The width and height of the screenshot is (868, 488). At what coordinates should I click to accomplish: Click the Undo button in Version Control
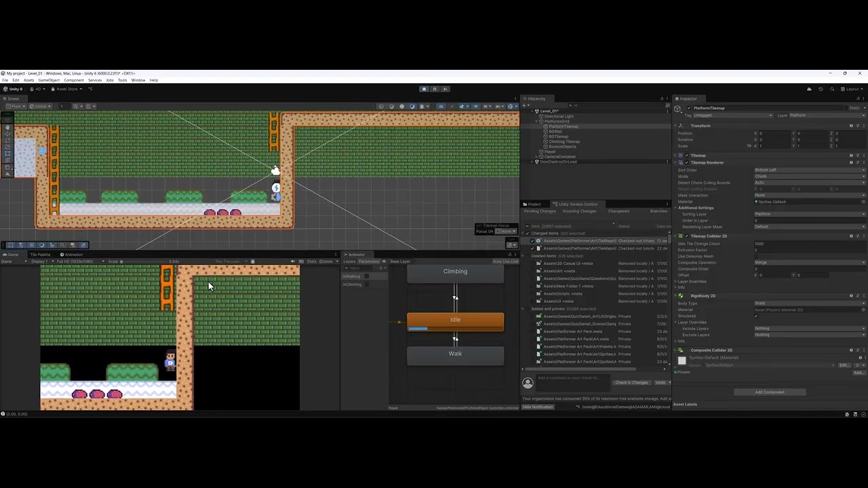[660, 382]
